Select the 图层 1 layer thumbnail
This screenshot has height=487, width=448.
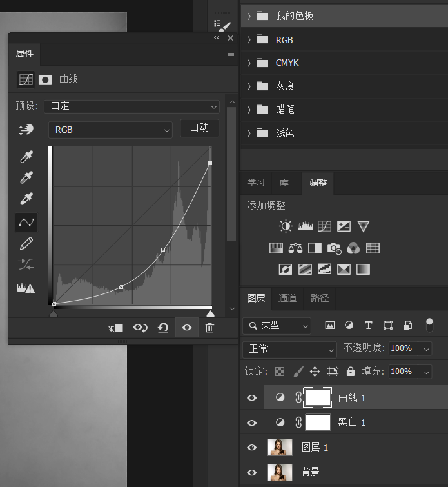click(x=279, y=447)
